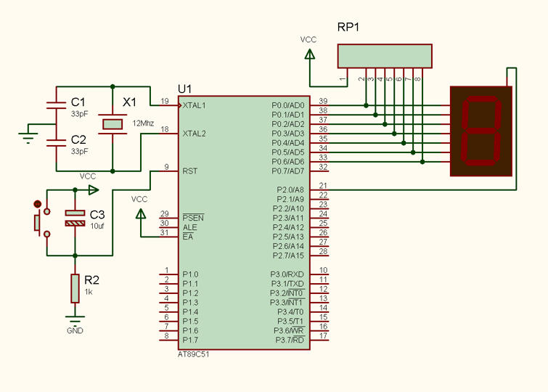Click the "P0.0/AD0" pin label
The image size is (548, 392).
288,105
